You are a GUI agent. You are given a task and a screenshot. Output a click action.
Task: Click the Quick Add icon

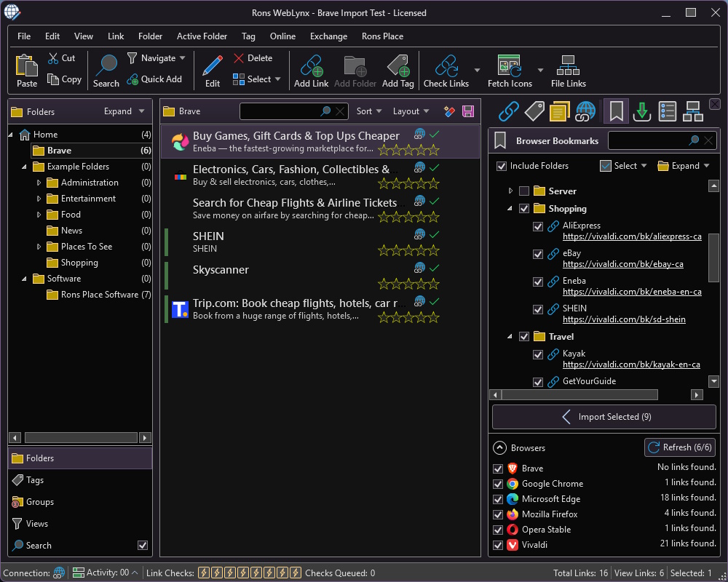132,79
